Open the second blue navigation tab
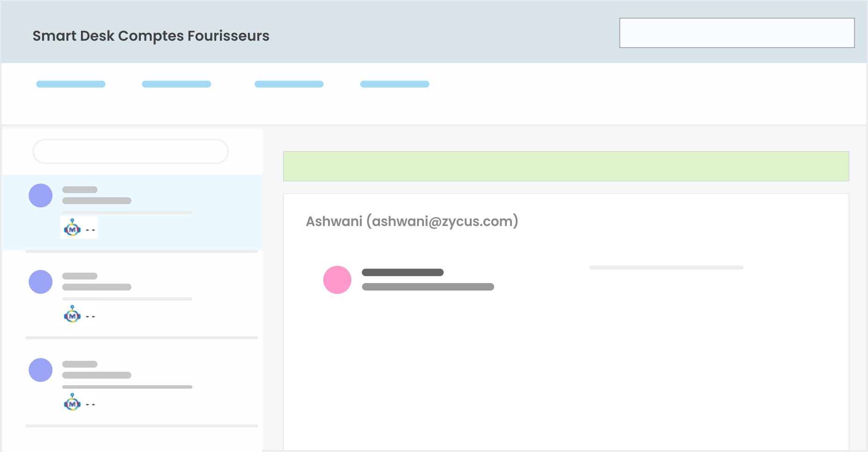868x452 pixels. tap(176, 84)
